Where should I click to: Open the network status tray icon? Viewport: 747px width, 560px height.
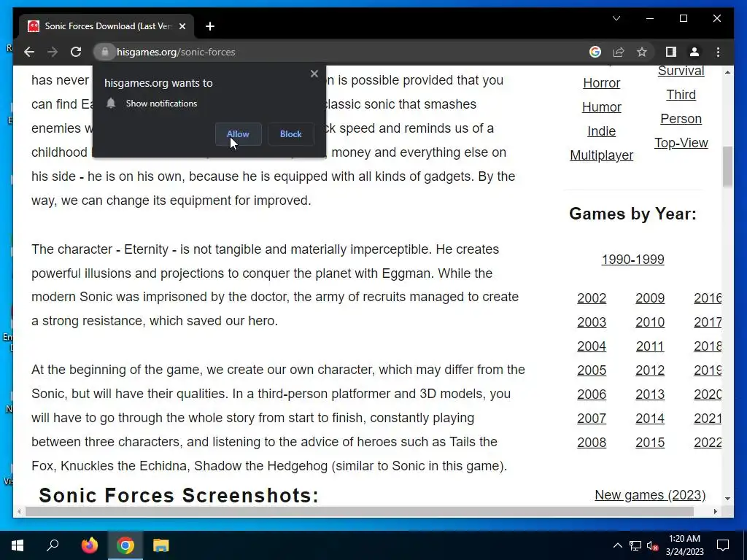(x=635, y=545)
